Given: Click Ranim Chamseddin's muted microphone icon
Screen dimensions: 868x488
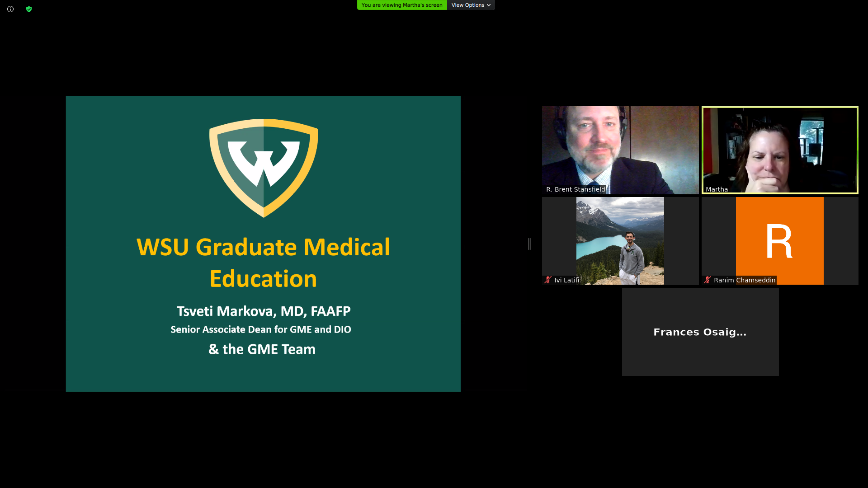Looking at the screenshot, I should click(x=708, y=280).
